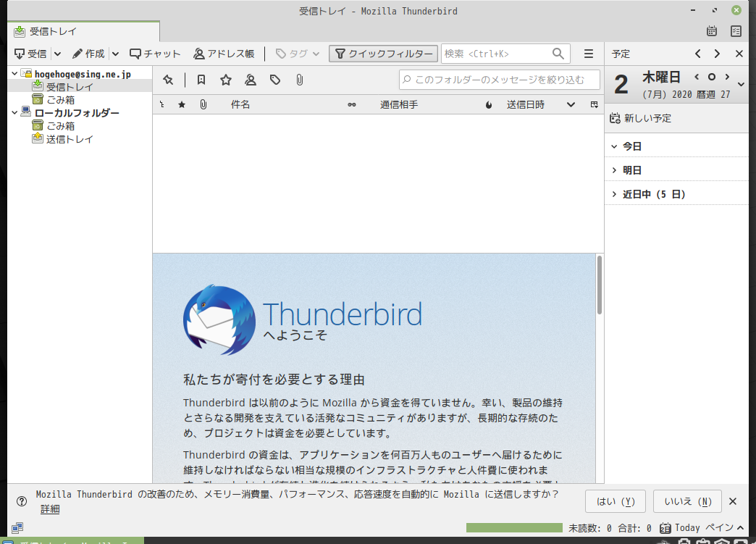
Task: Open the dropdown arrow next to 作成
Action: pyautogui.click(x=115, y=54)
